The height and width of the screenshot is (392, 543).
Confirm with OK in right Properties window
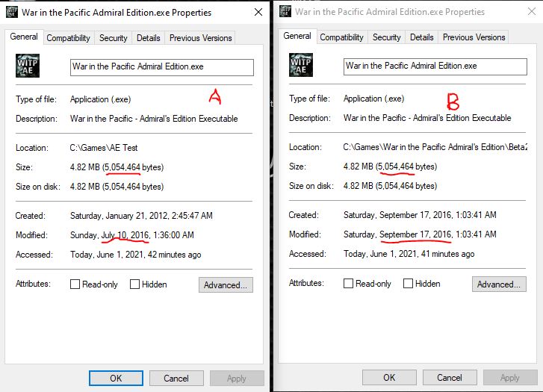tap(389, 378)
